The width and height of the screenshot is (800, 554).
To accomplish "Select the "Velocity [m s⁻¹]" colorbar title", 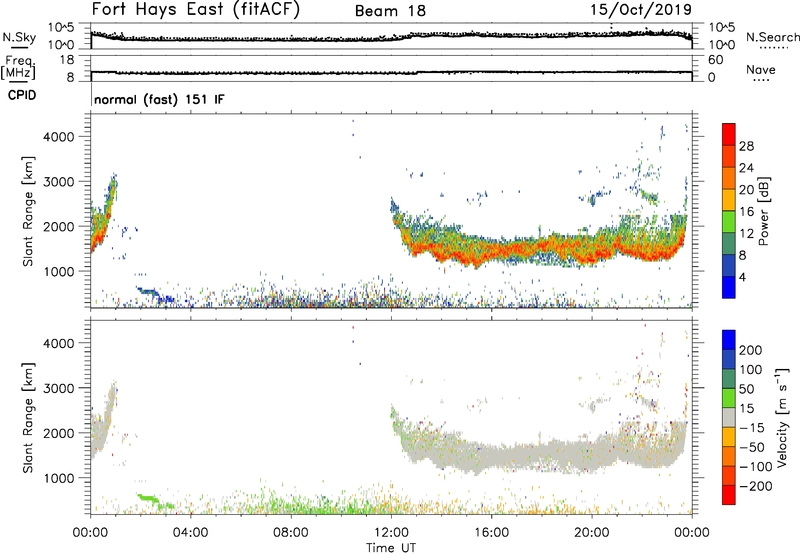I will coord(781,417).
